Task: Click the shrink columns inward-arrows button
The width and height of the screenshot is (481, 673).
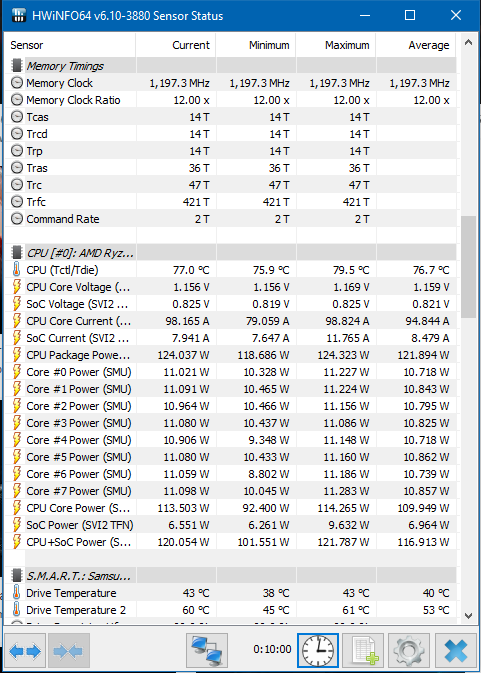Action: [69, 651]
